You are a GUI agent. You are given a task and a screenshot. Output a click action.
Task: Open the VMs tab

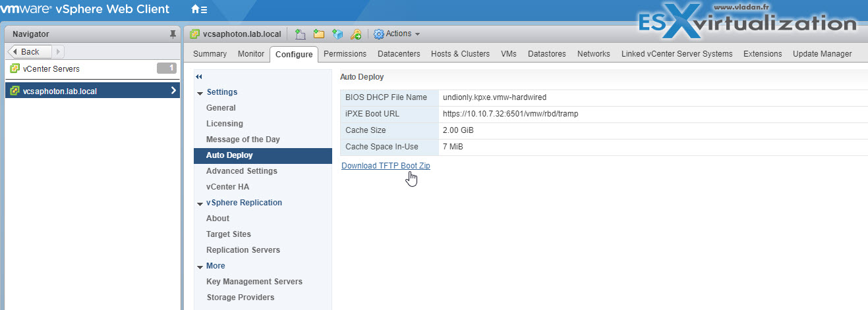509,54
